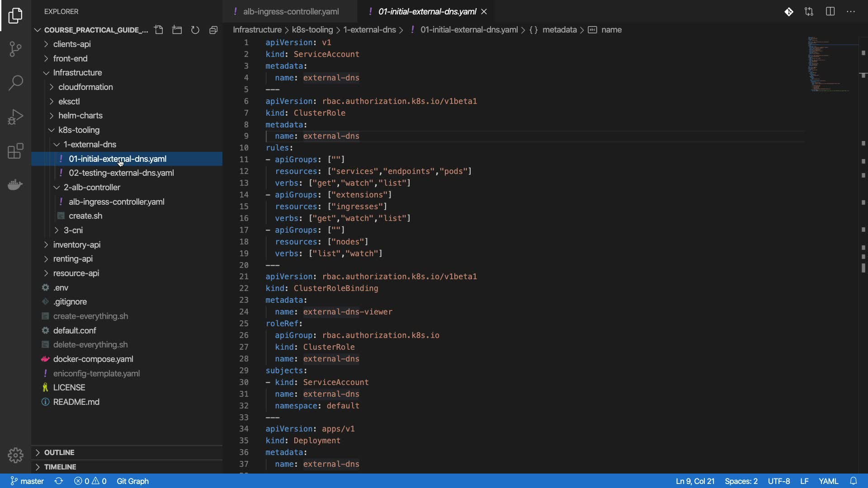The height and width of the screenshot is (488, 868).
Task: Click the New File icon in Explorer
Action: coord(159,30)
